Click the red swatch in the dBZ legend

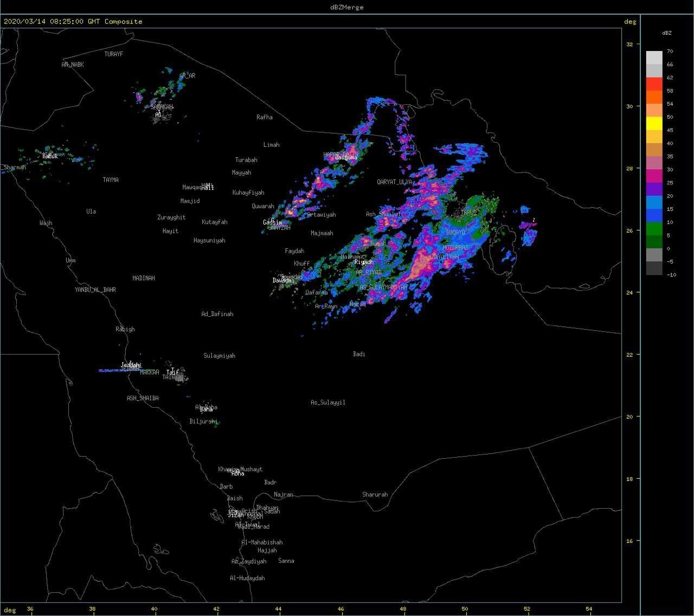(654, 84)
